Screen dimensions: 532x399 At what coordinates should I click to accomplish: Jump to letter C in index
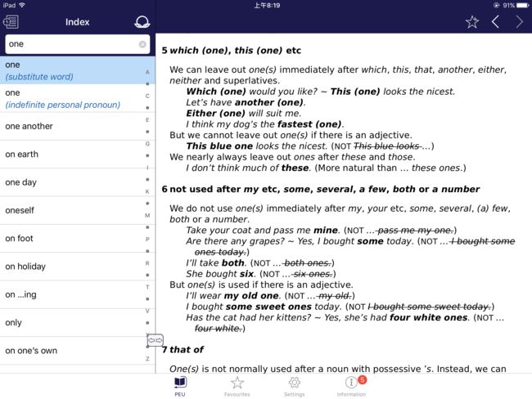click(x=147, y=96)
